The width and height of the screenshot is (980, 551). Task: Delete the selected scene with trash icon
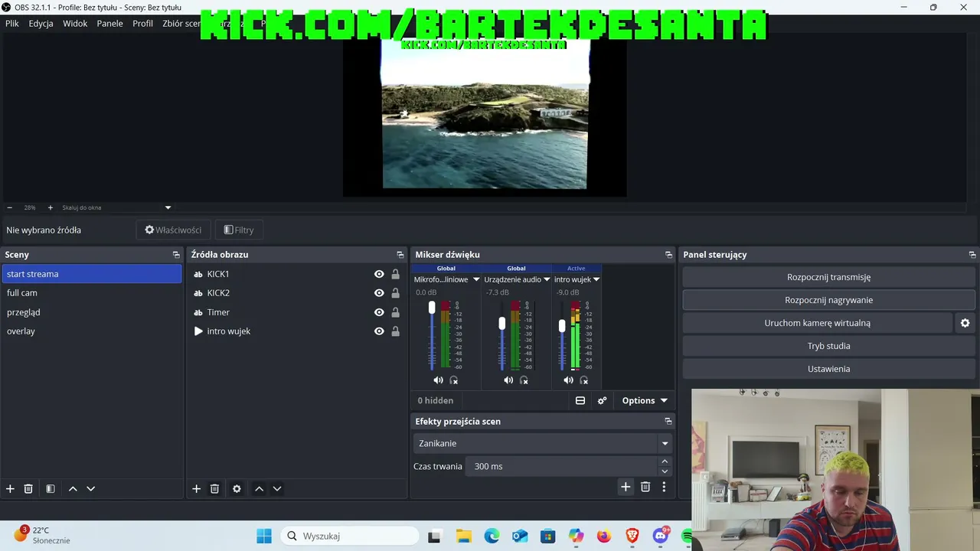(28, 488)
